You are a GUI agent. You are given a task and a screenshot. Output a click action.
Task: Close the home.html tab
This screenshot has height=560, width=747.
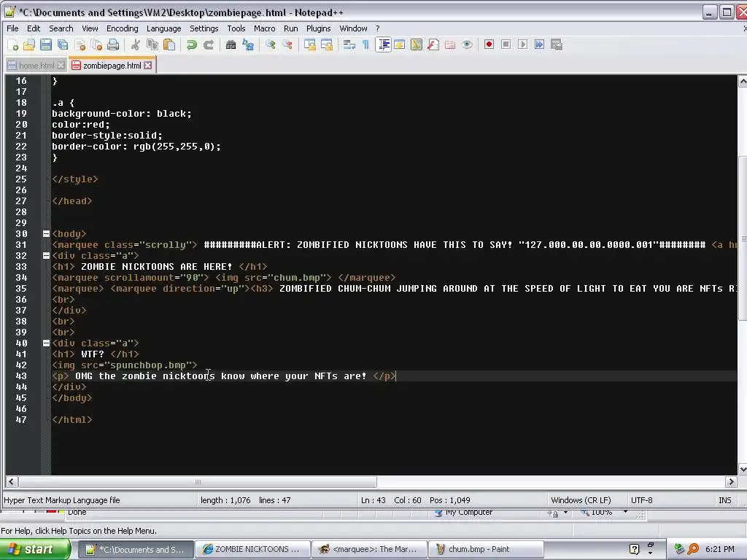(61, 66)
